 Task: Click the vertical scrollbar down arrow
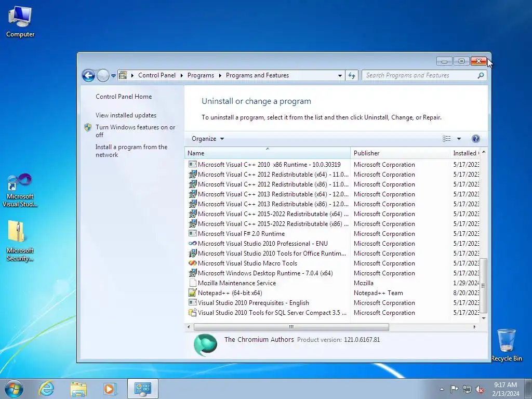click(x=484, y=318)
